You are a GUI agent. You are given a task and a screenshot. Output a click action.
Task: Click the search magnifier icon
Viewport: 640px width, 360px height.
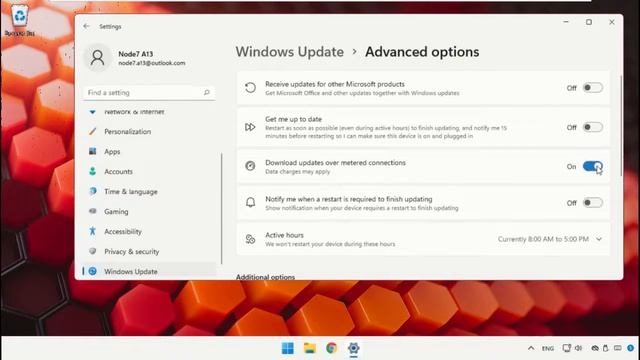pyautogui.click(x=207, y=93)
